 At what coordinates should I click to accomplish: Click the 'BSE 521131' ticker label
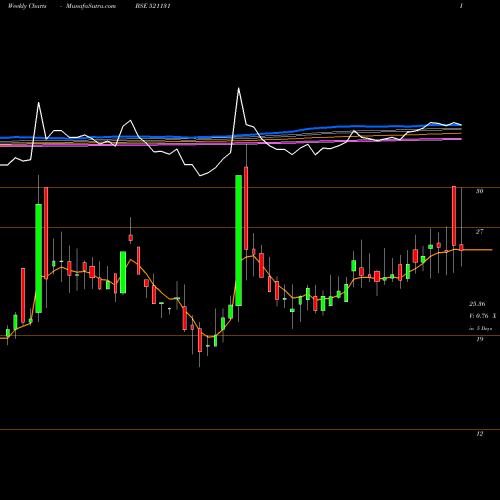coord(153,6)
